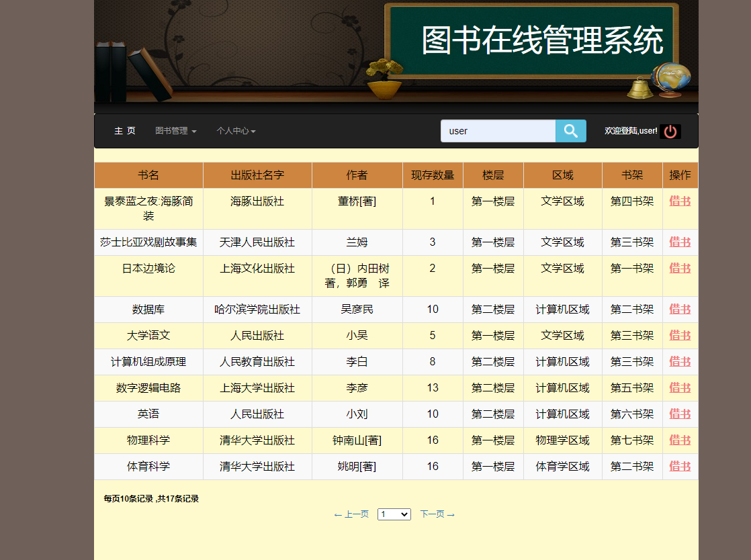Image resolution: width=751 pixels, height=560 pixels.
Task: Click 借书 for 计算机组成原理
Action: click(x=680, y=361)
